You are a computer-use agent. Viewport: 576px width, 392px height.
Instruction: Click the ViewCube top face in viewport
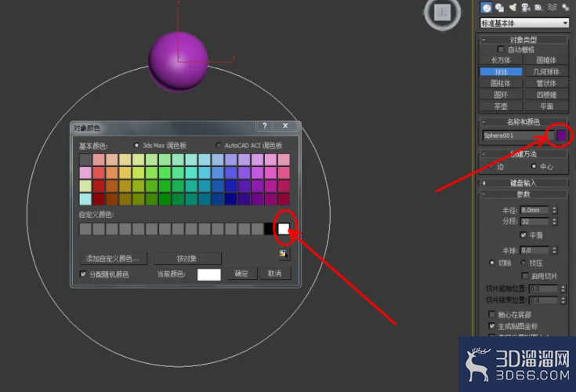coord(442,13)
